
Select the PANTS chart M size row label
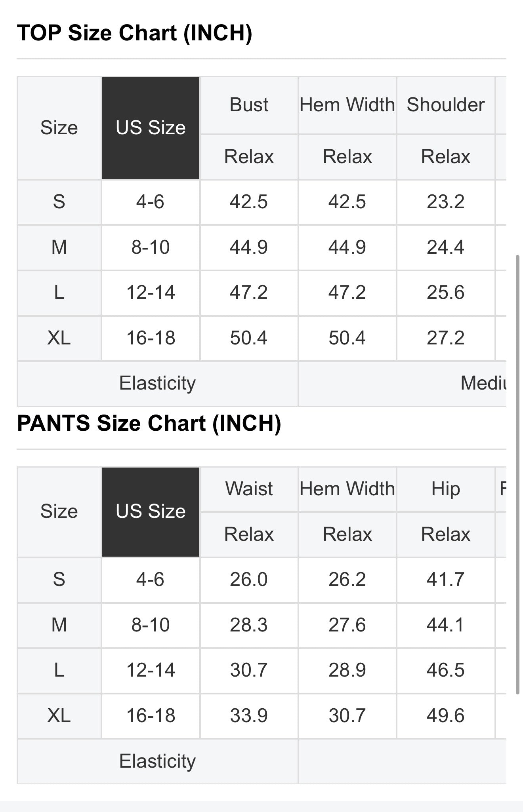[x=59, y=625]
